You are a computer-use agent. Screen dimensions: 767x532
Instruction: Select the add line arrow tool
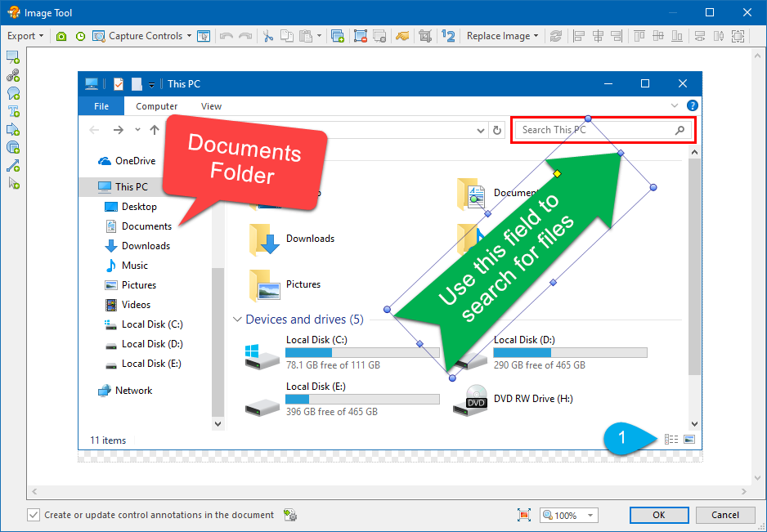(13, 166)
